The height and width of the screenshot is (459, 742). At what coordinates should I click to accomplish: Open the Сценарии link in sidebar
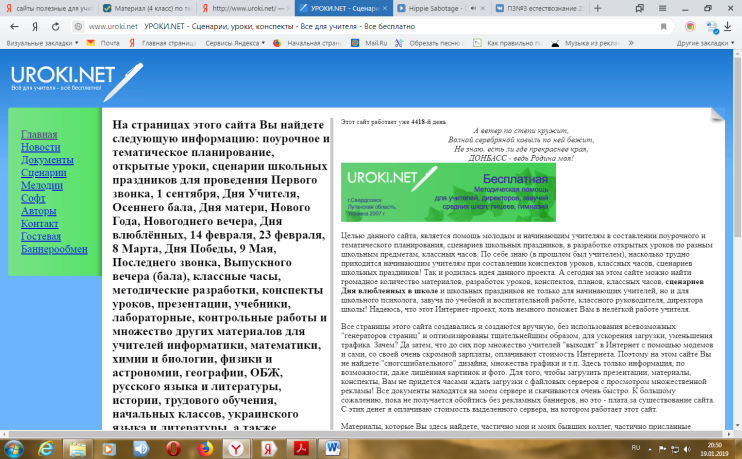click(x=44, y=173)
